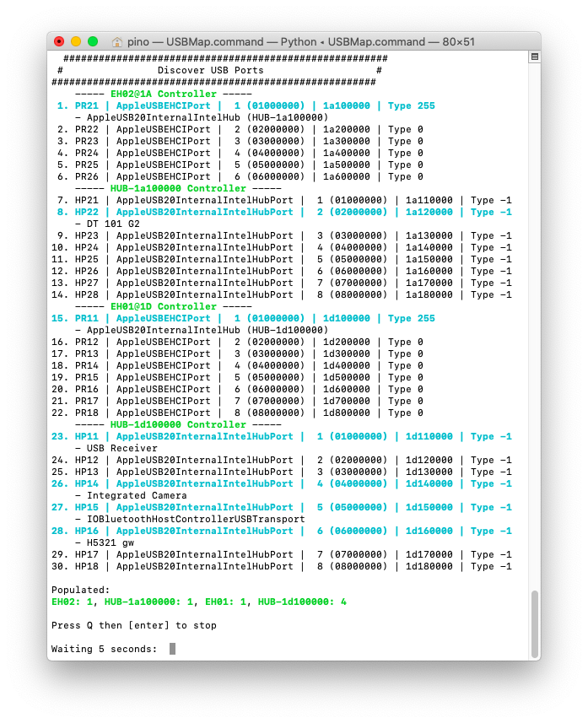Click row 16 'PR12' port entry
The image size is (588, 723).
point(237,343)
